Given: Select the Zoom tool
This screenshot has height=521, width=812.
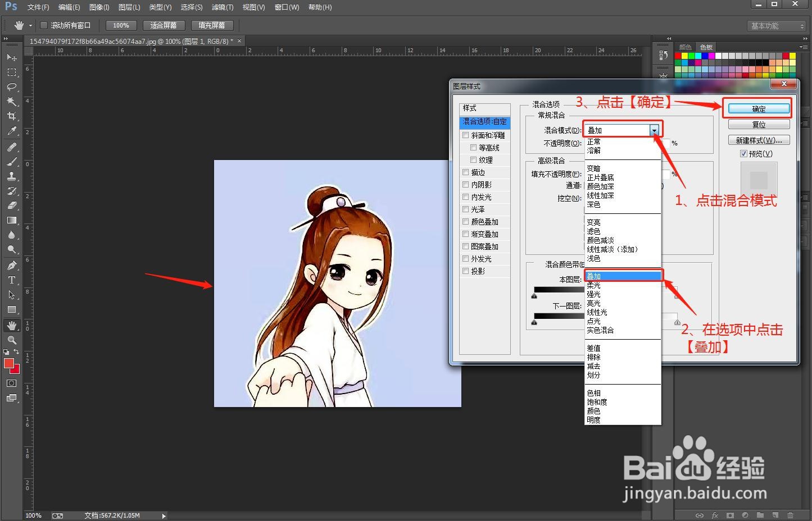Looking at the screenshot, I should [x=11, y=340].
